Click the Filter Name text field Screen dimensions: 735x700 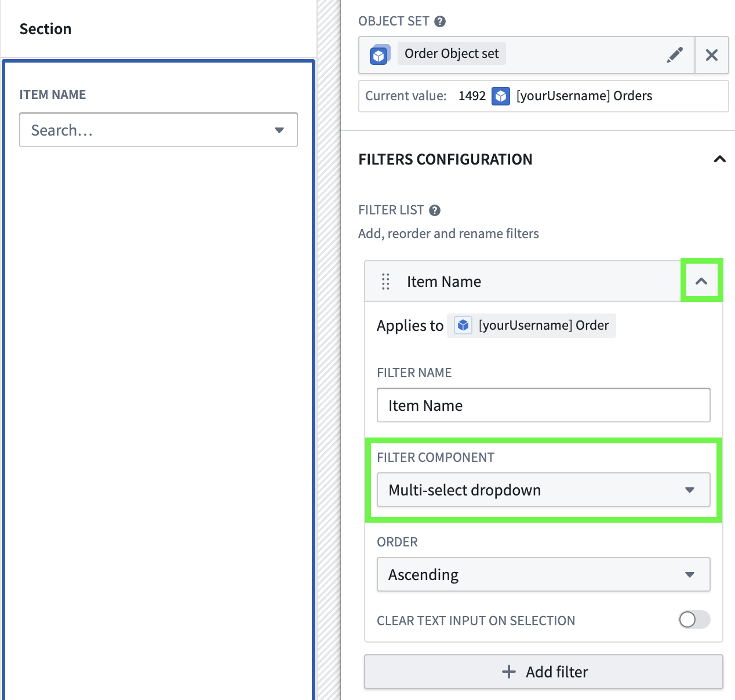tap(543, 406)
